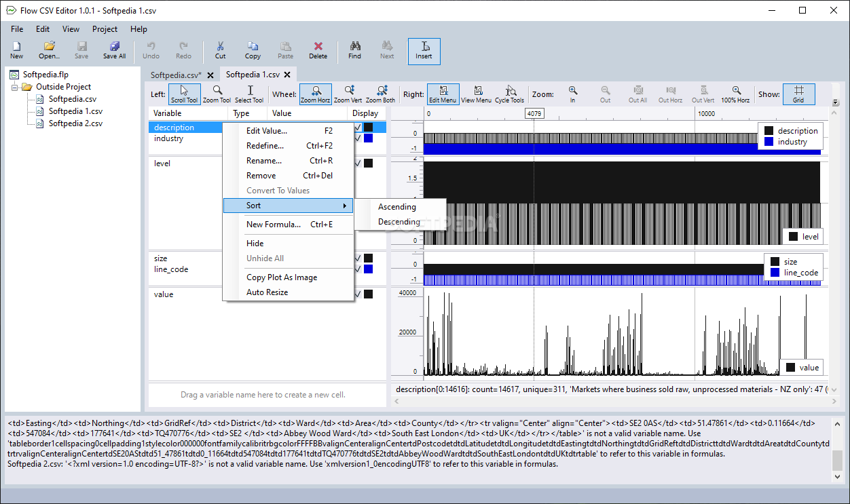
Task: Open a file with the Open toolbar icon
Action: [49, 51]
